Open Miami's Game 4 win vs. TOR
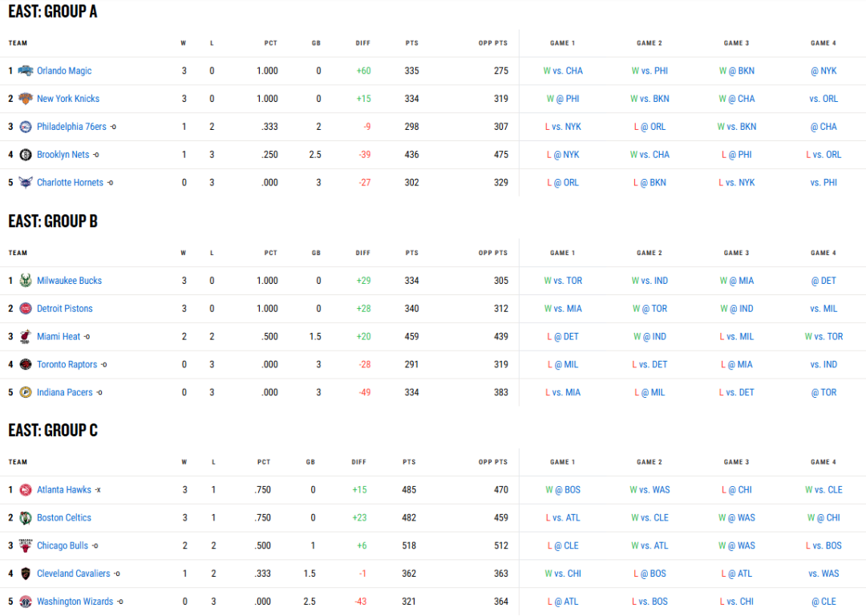This screenshot has width=866, height=616. pyautogui.click(x=824, y=336)
